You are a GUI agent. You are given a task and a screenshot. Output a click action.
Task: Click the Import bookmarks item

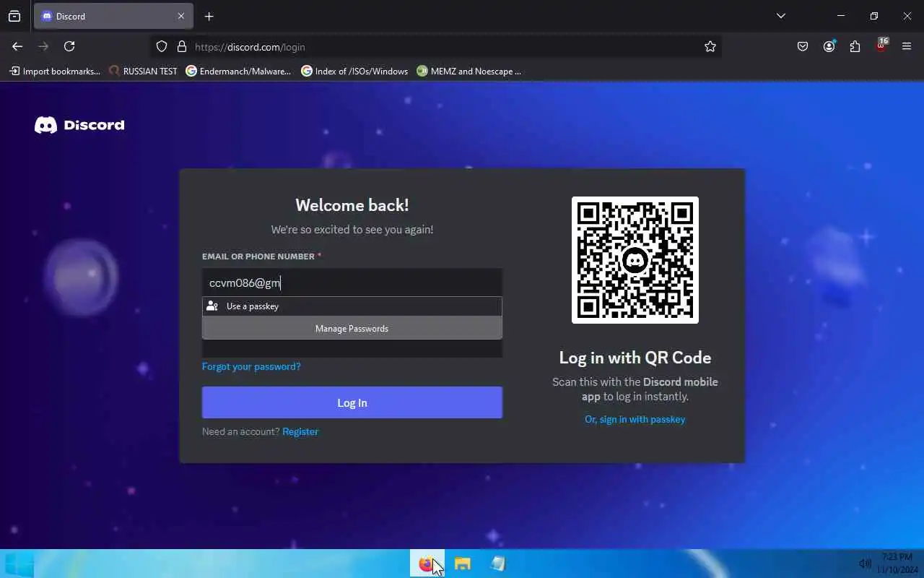[x=55, y=71]
